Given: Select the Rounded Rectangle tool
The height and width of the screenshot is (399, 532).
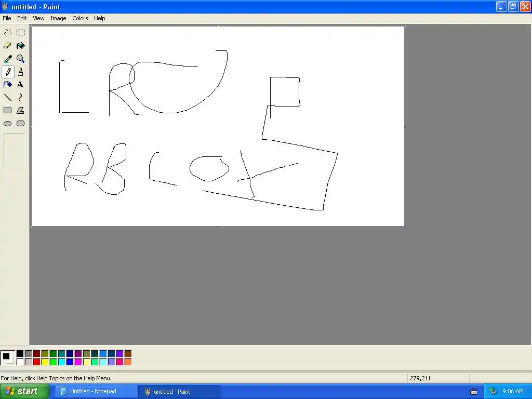Looking at the screenshot, I should pyautogui.click(x=21, y=124).
